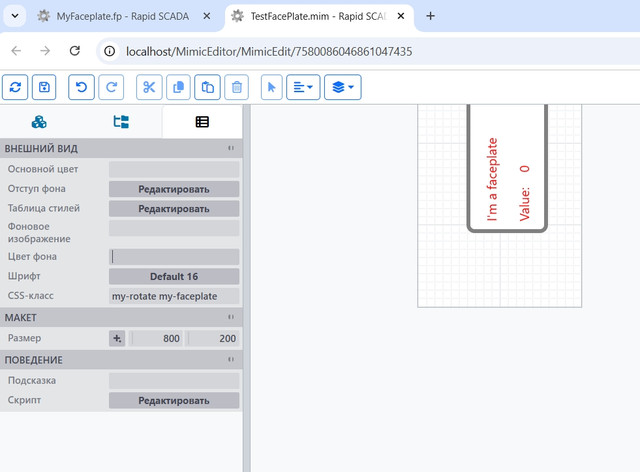Edit Отступ фона with Редактировать button
This screenshot has height=472, width=640.
pos(174,189)
